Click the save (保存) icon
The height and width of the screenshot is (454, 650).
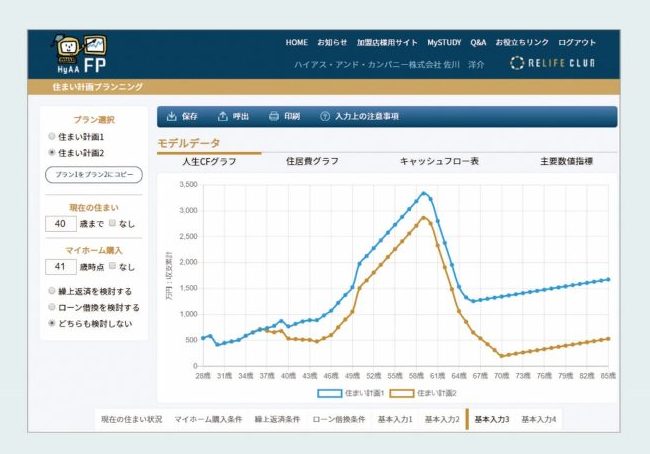(171, 116)
